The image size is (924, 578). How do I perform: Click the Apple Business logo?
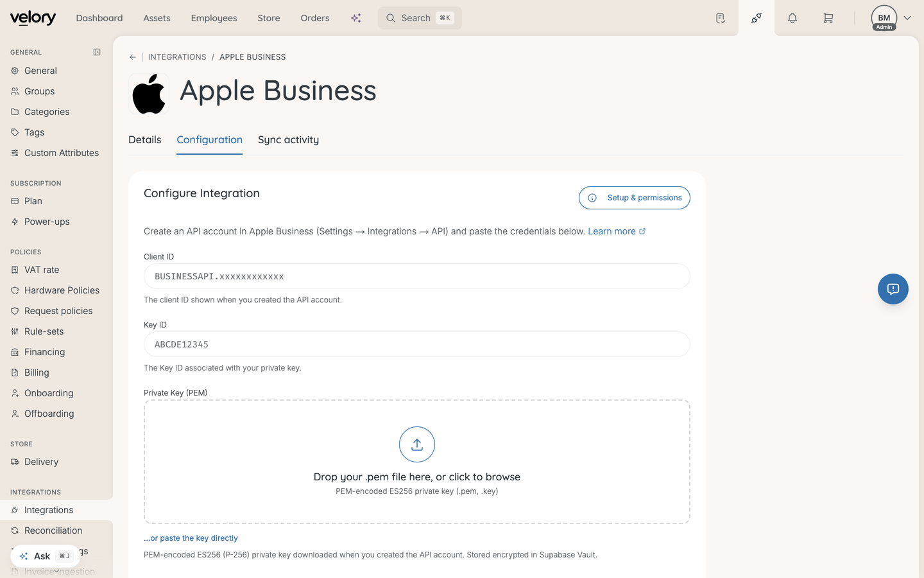[149, 94]
